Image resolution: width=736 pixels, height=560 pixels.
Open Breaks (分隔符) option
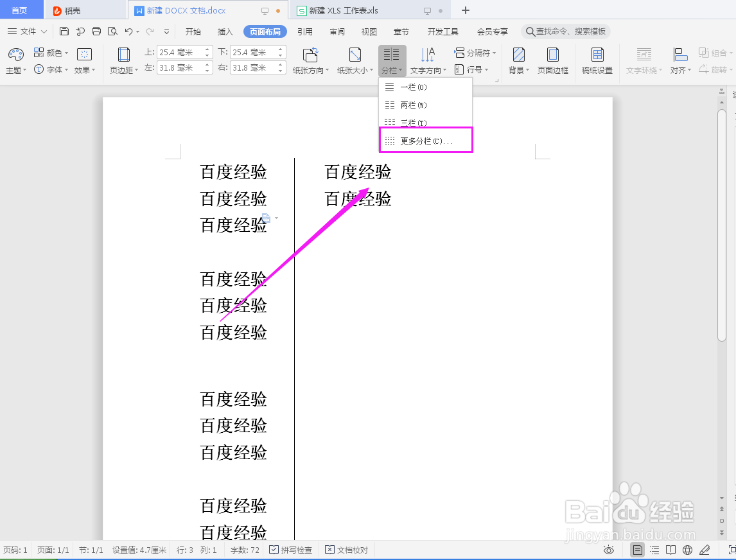tap(475, 53)
